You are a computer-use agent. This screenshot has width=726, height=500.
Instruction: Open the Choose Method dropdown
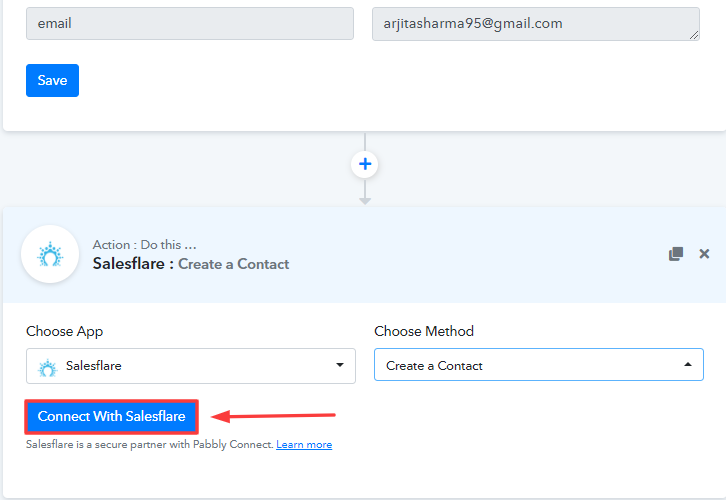(x=539, y=365)
